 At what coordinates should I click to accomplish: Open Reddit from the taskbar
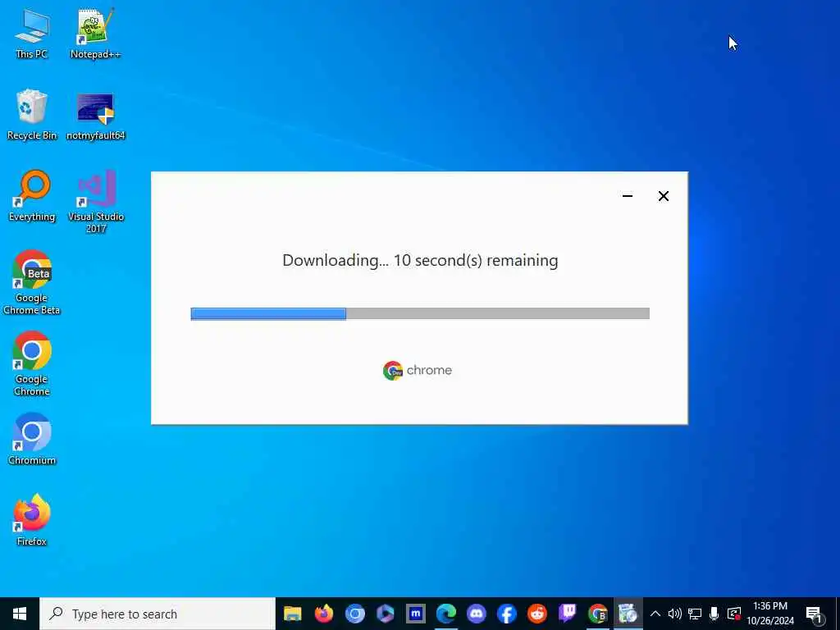(x=537, y=614)
